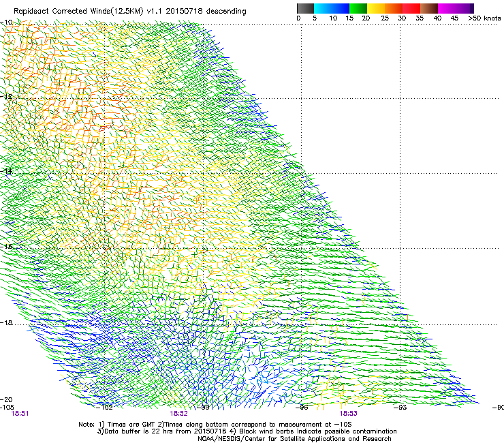The image size is (504, 443).
Task: Click the '-105' longitude axis label
Action: point(7,407)
